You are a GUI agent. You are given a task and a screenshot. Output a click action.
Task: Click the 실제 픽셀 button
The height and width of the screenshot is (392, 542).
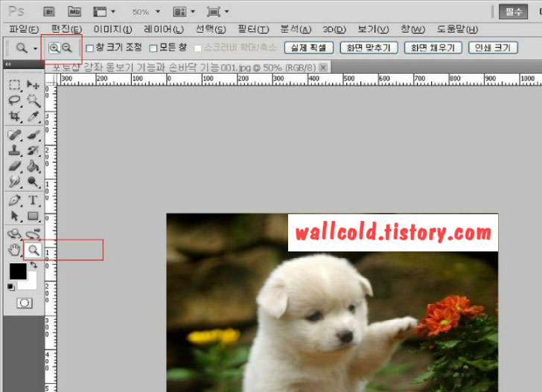(309, 48)
